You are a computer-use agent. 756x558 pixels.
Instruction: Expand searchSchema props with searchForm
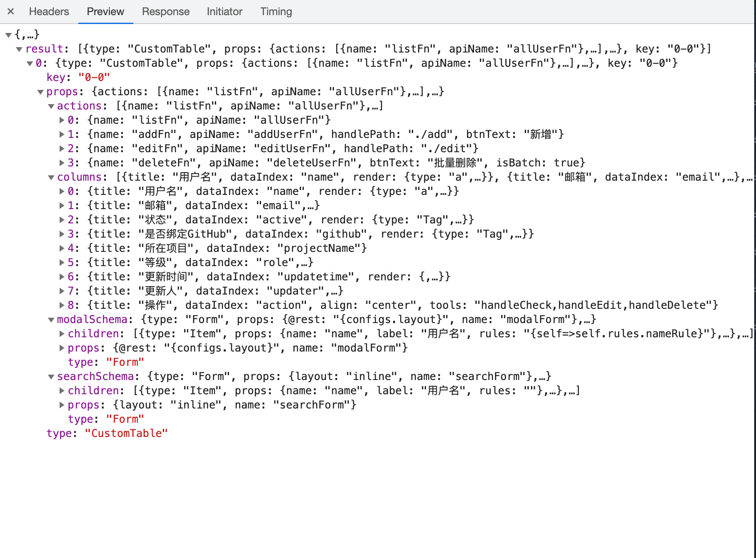[x=62, y=405]
